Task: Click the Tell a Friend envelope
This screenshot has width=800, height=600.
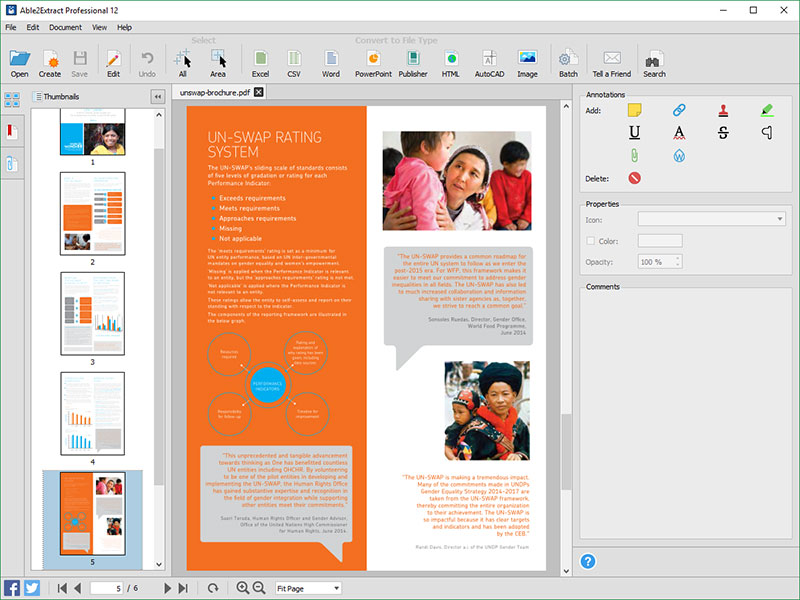Action: tap(612, 63)
